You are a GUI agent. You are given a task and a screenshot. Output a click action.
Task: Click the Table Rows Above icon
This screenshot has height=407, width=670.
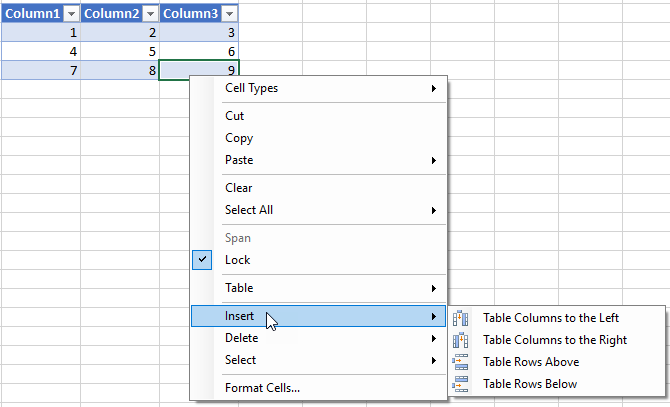[x=460, y=362]
